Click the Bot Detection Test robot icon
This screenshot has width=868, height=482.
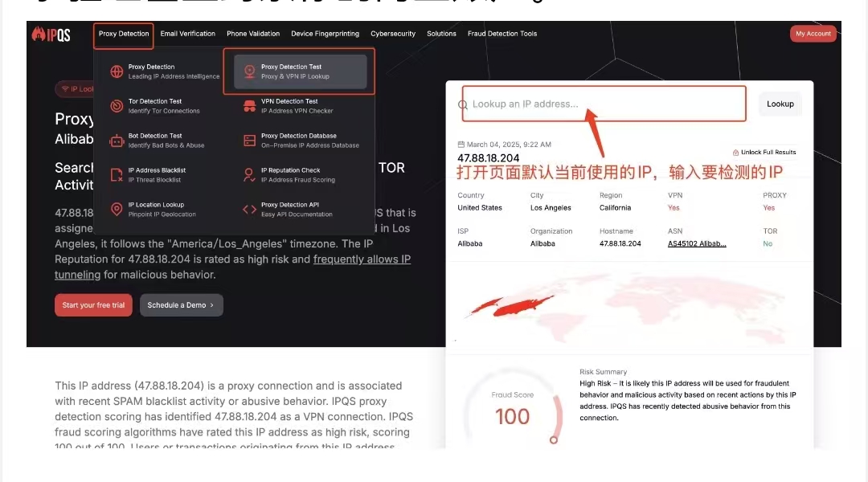(x=117, y=141)
